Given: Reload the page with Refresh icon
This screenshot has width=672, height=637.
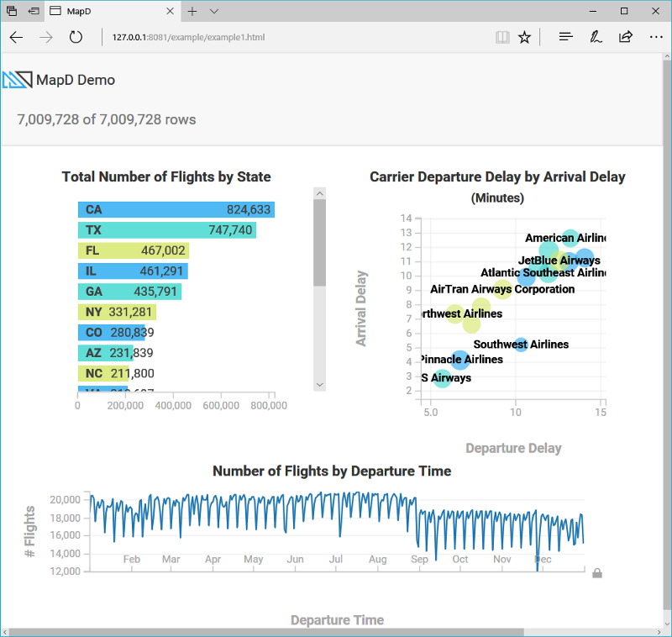Looking at the screenshot, I should coord(76,37).
